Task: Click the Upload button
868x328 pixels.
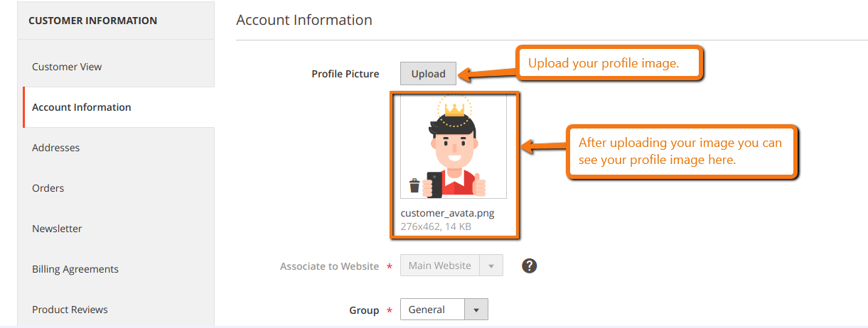Action: click(x=428, y=74)
